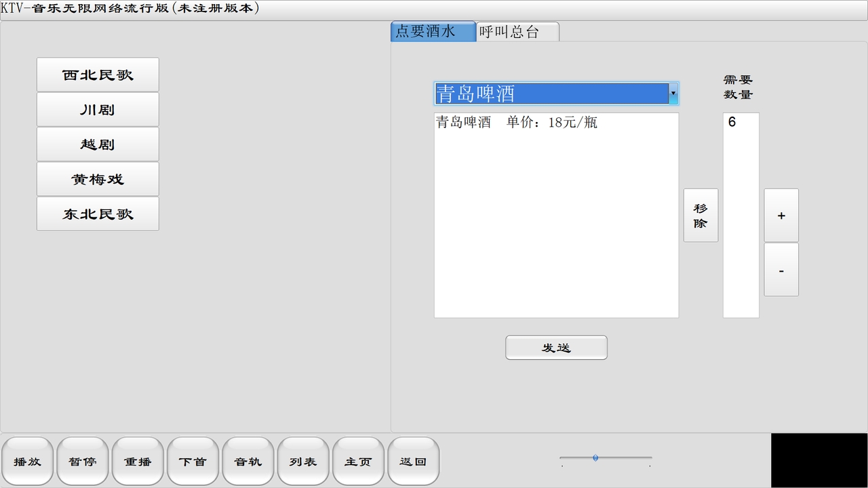
Task: Switch to the 点要酒水 tab
Action: coord(433,30)
